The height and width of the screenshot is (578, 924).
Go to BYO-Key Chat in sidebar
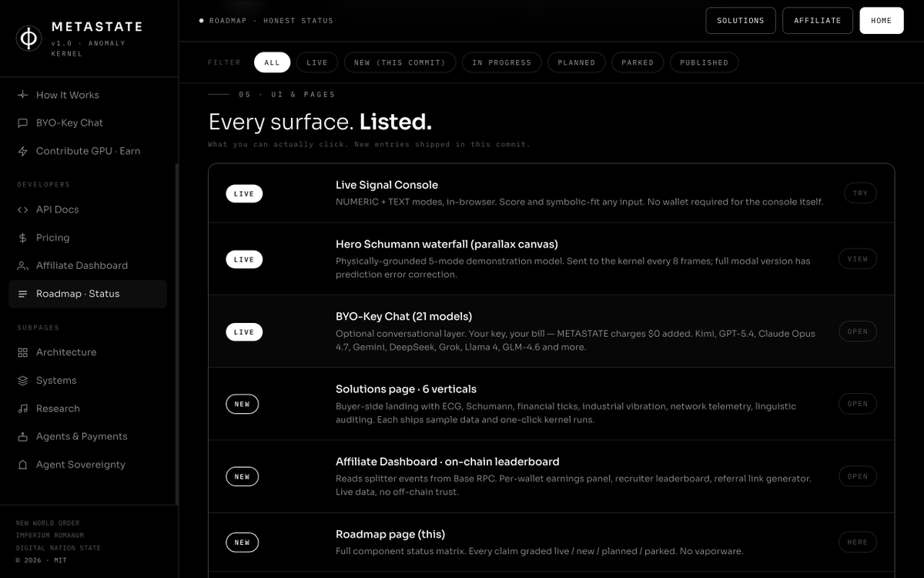click(x=88, y=123)
